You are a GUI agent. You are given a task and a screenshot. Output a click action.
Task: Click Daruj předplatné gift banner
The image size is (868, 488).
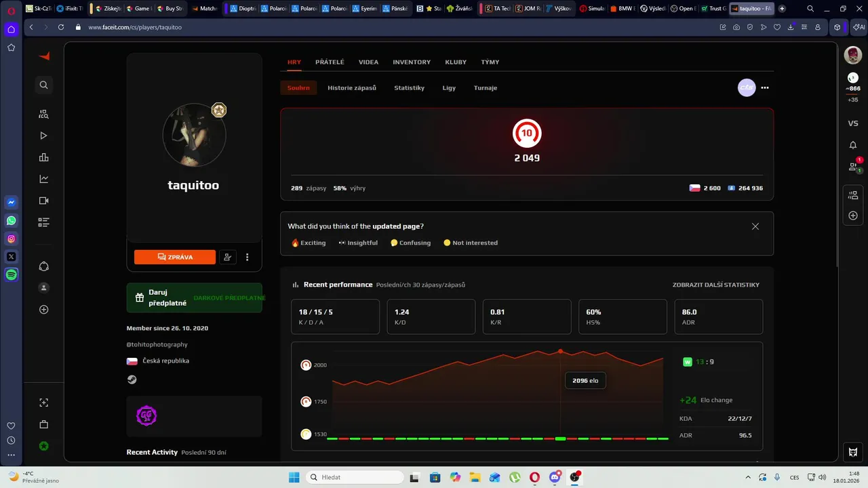(x=194, y=298)
